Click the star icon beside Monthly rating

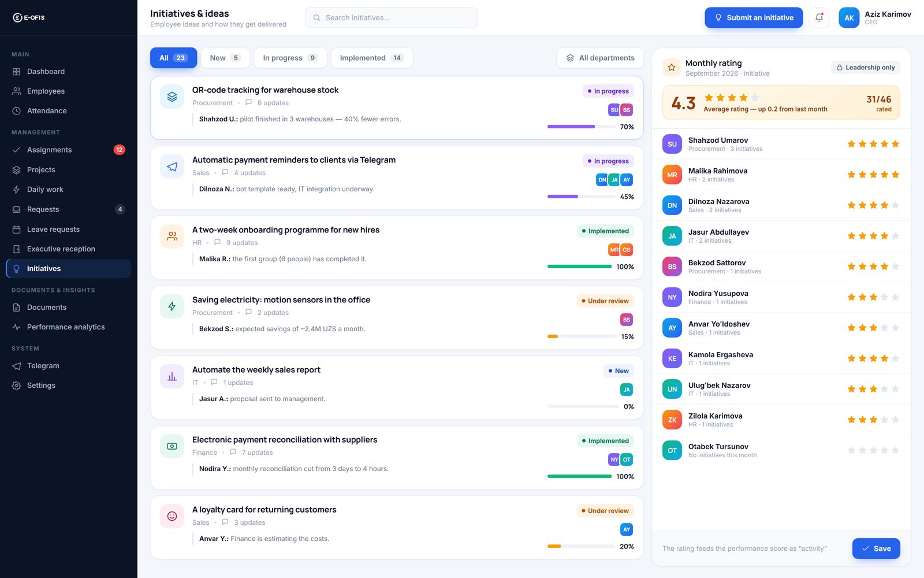click(672, 67)
